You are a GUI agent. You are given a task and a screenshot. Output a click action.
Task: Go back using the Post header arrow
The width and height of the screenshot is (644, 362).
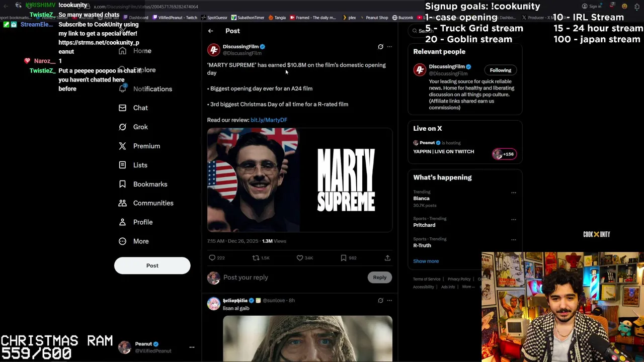[x=211, y=31]
